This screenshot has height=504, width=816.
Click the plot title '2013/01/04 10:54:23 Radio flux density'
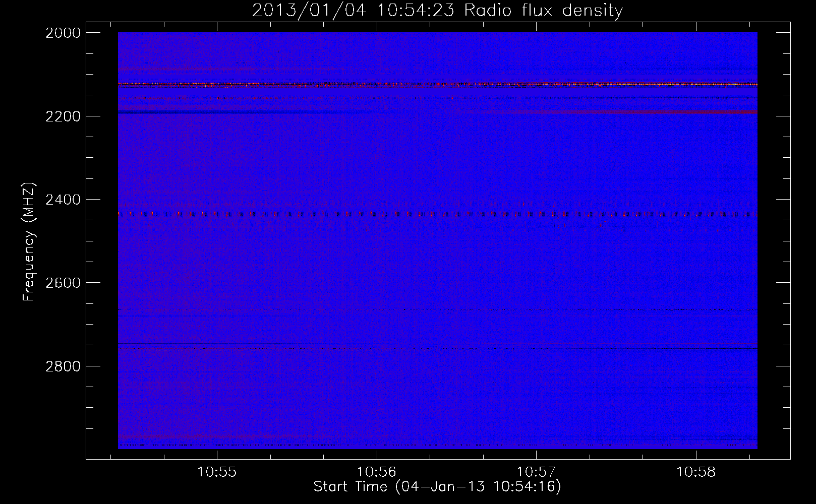pyautogui.click(x=437, y=10)
